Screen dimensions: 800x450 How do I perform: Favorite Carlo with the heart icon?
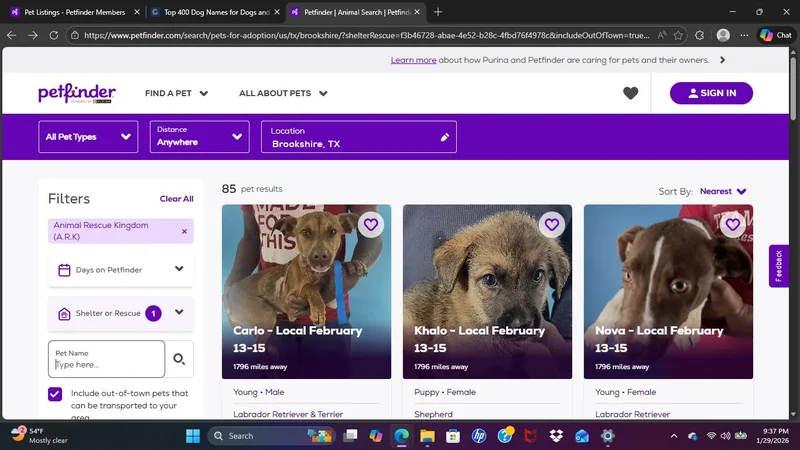[371, 225]
